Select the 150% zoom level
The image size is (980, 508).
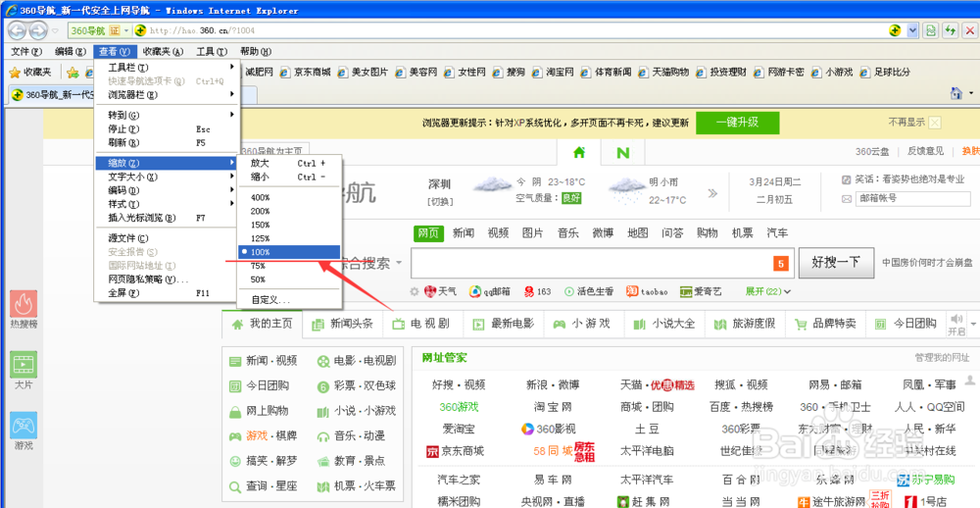click(x=289, y=226)
